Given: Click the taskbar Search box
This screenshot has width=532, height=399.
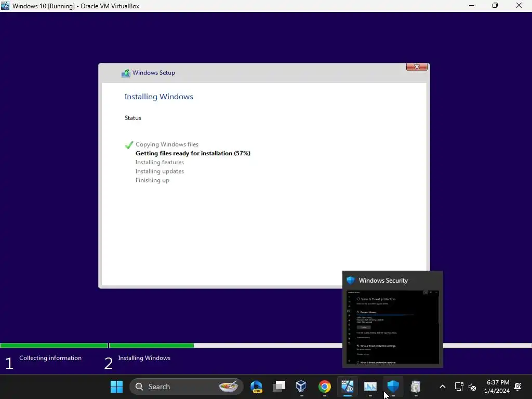Looking at the screenshot, I should pyautogui.click(x=187, y=387).
